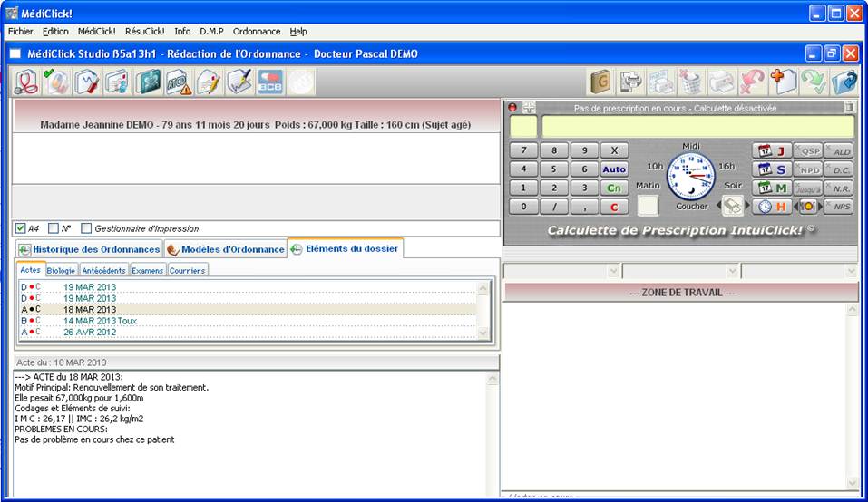Click right arrow beside yellow circle icon
This screenshot has height=502, width=868.
pyautogui.click(x=821, y=207)
